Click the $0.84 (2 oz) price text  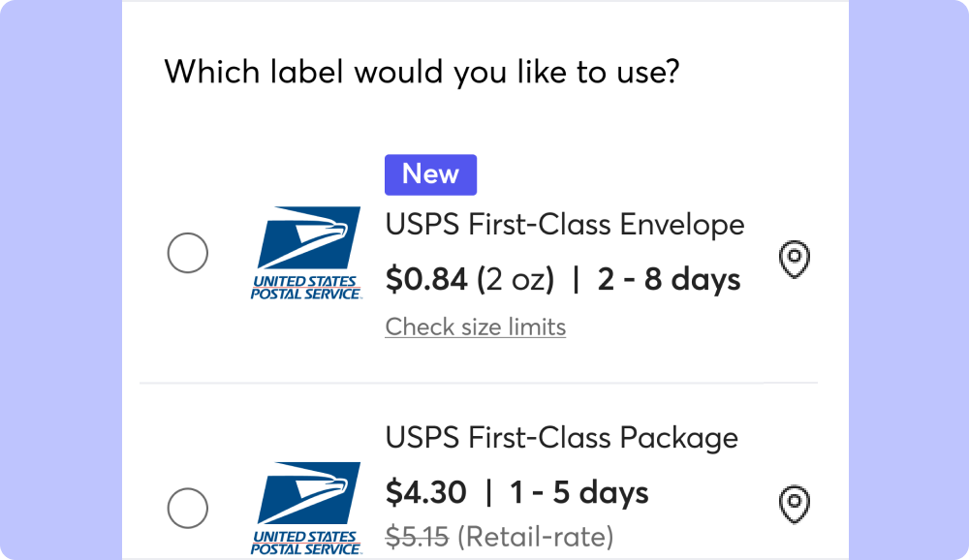pyautogui.click(x=470, y=279)
